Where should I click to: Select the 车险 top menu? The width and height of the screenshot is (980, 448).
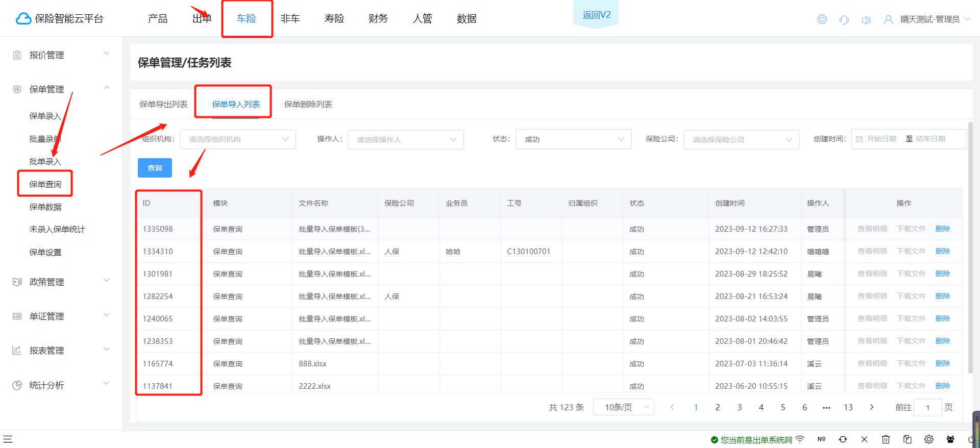tap(247, 19)
